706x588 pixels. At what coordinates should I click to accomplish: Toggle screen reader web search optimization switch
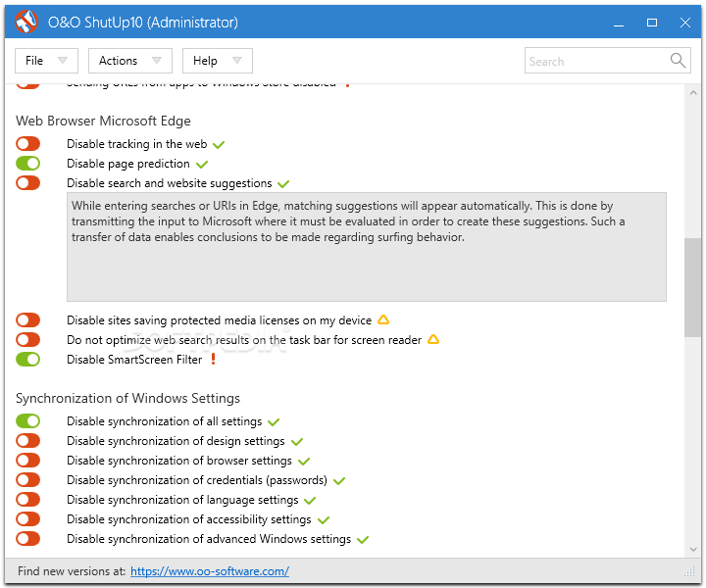[x=27, y=340]
